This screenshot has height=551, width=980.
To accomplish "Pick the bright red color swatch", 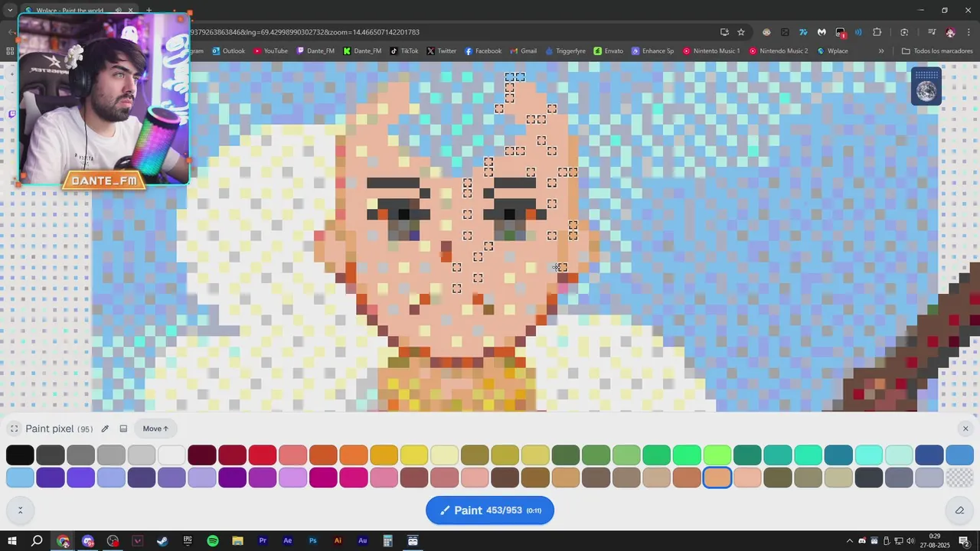I will pos(263,455).
